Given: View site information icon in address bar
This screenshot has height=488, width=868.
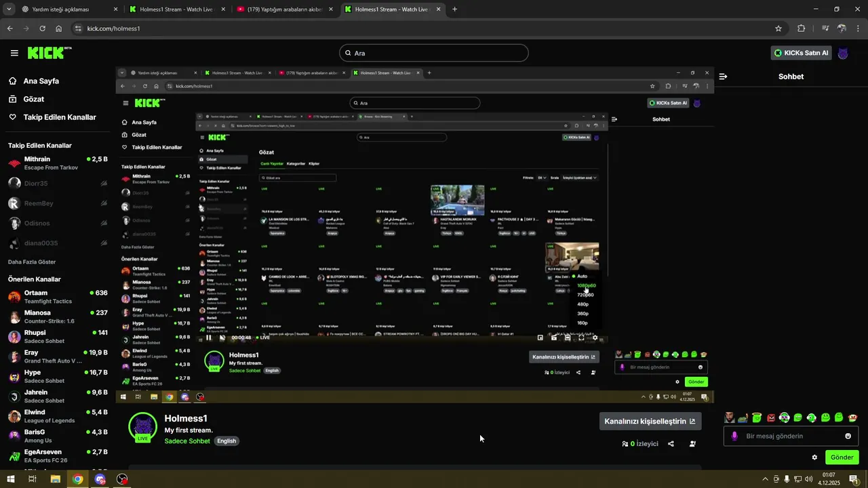Looking at the screenshot, I should tap(78, 28).
